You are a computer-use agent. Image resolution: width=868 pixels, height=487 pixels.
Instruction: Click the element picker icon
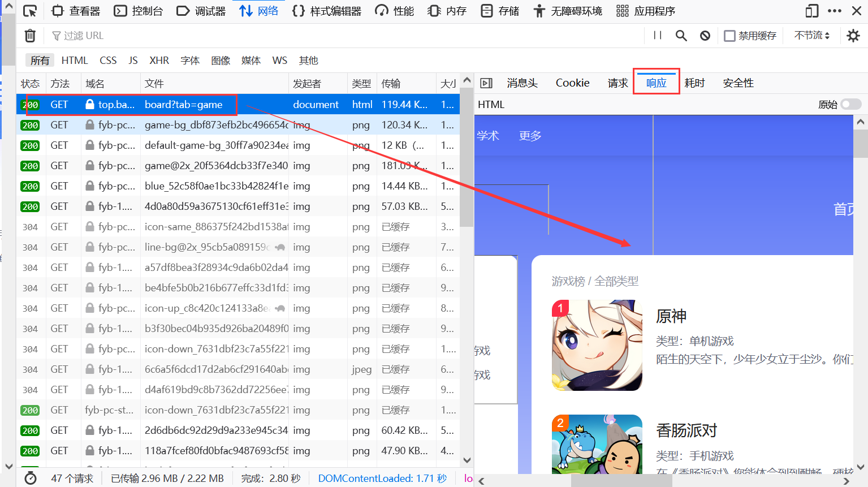(30, 11)
